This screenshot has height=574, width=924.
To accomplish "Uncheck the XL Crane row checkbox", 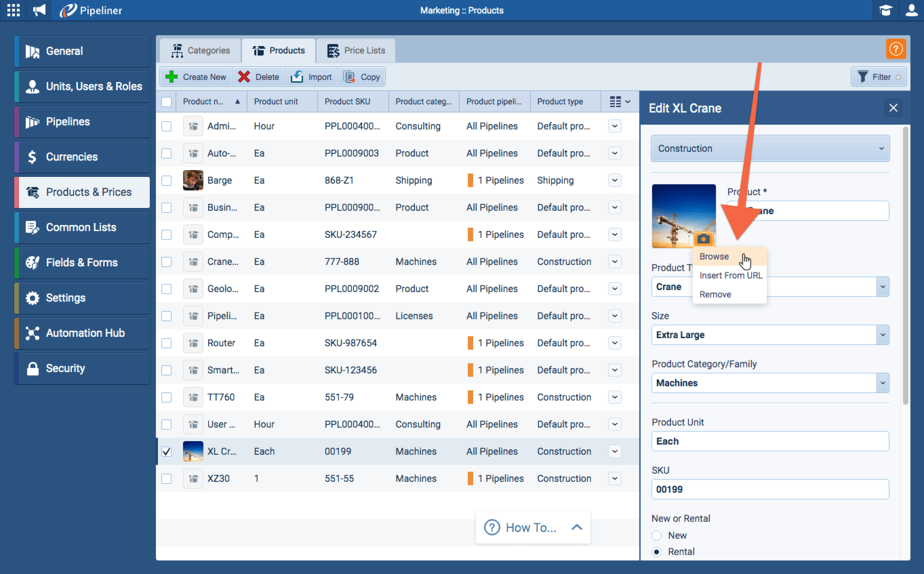I will tap(167, 451).
